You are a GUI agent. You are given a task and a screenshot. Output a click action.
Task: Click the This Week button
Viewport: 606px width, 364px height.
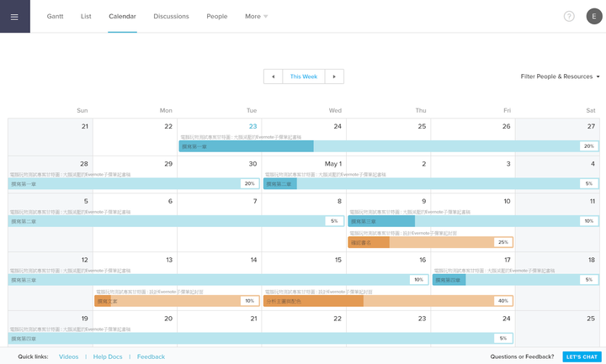tap(304, 76)
